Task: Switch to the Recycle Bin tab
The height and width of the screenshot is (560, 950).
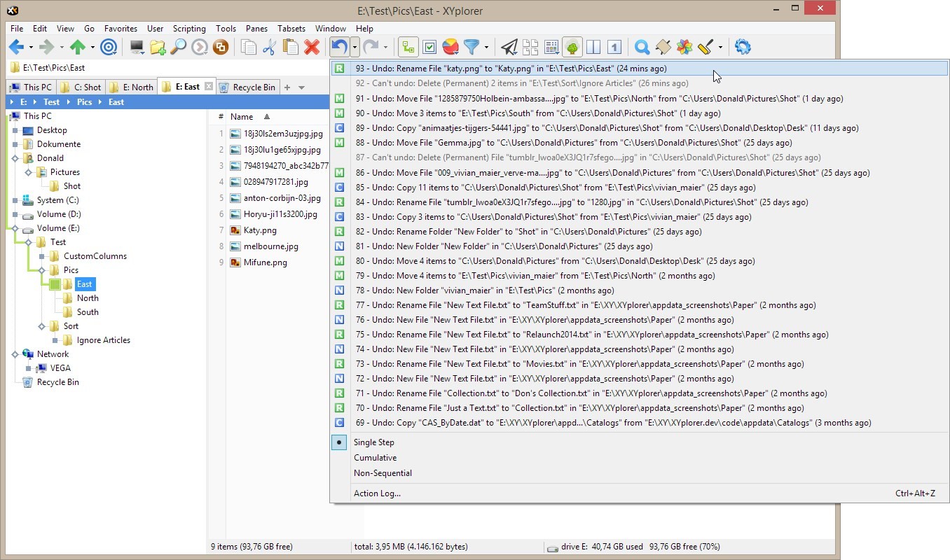Action: pyautogui.click(x=247, y=87)
